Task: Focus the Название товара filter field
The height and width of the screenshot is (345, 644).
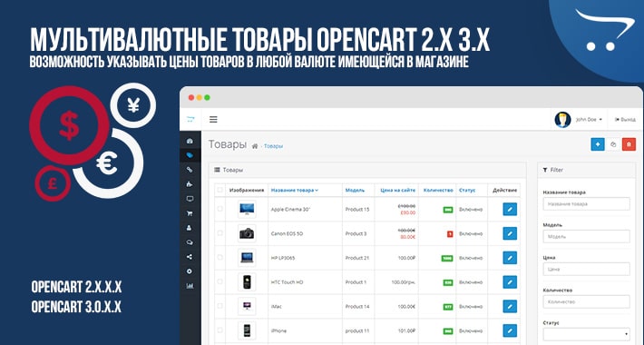Action: (x=586, y=204)
